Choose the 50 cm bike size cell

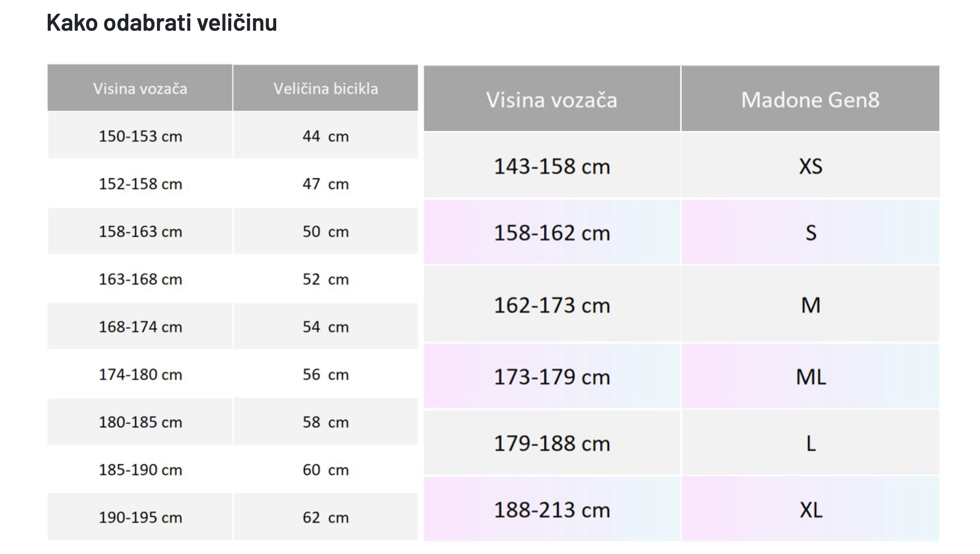click(326, 231)
